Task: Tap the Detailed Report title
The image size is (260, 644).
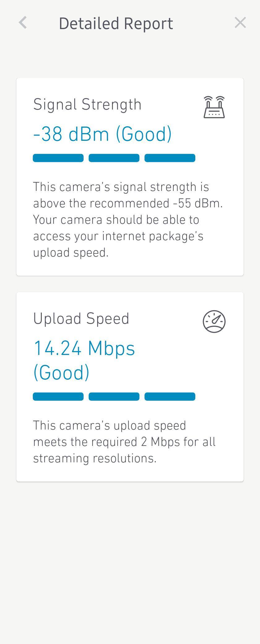Action: [116, 24]
